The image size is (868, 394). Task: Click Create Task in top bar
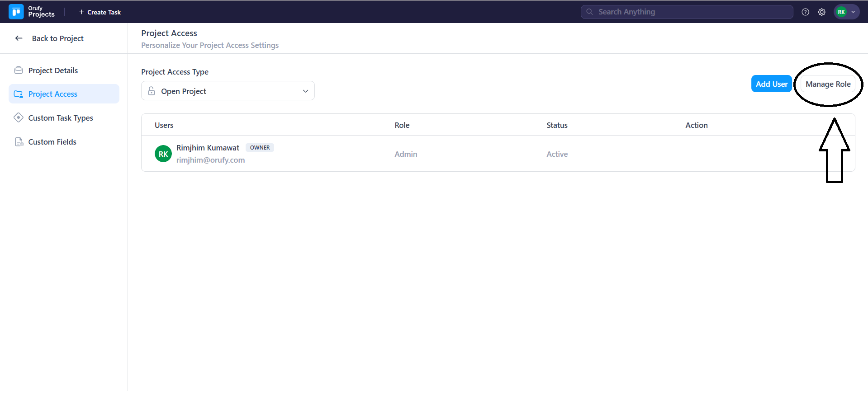tap(100, 12)
